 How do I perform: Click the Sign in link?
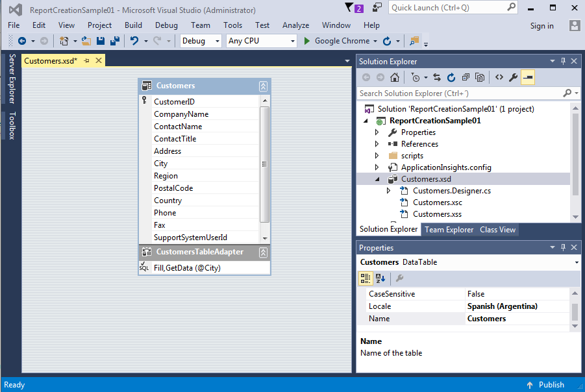tap(541, 26)
